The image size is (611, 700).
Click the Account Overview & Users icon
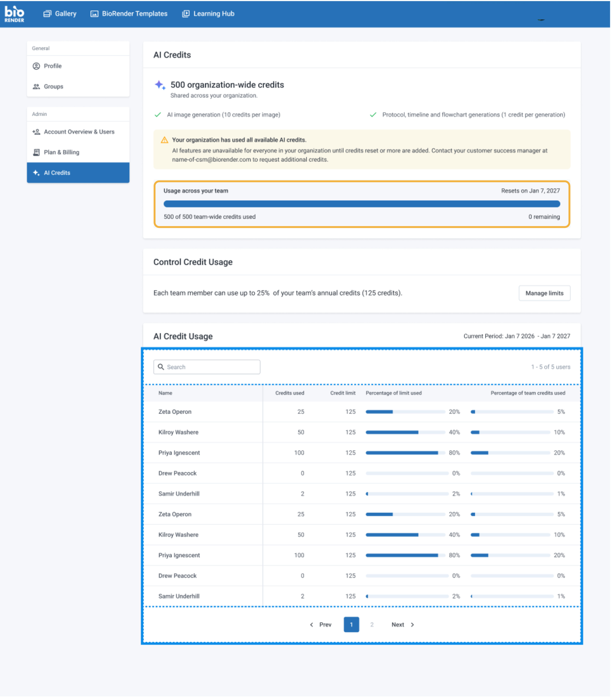click(x=36, y=132)
